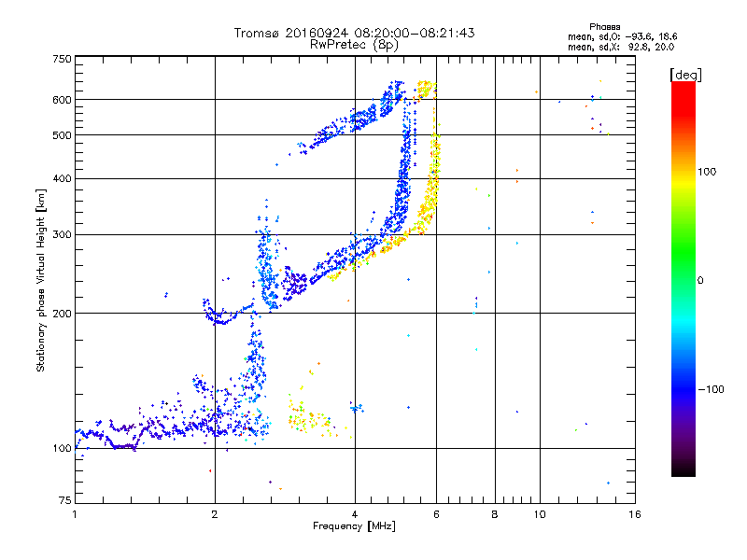Click y-axis tick label '750'
The height and width of the screenshot is (560, 747).
point(62,59)
